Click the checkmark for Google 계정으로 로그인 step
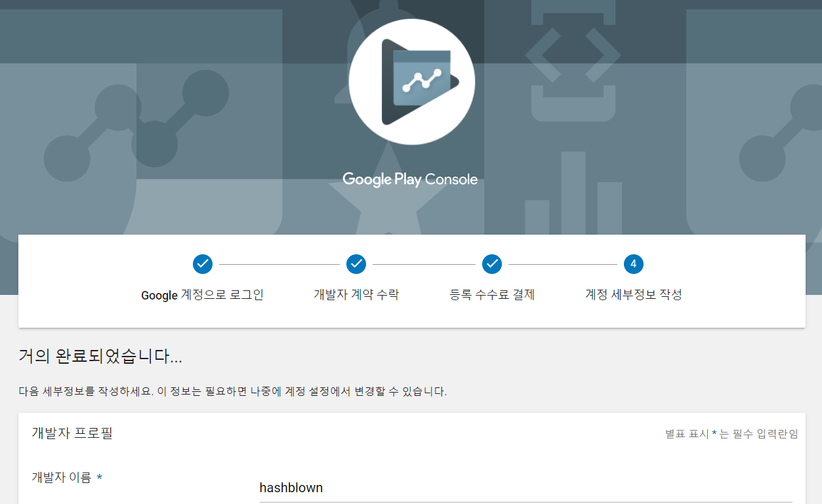Viewport: 822px width, 504px height. point(203,264)
